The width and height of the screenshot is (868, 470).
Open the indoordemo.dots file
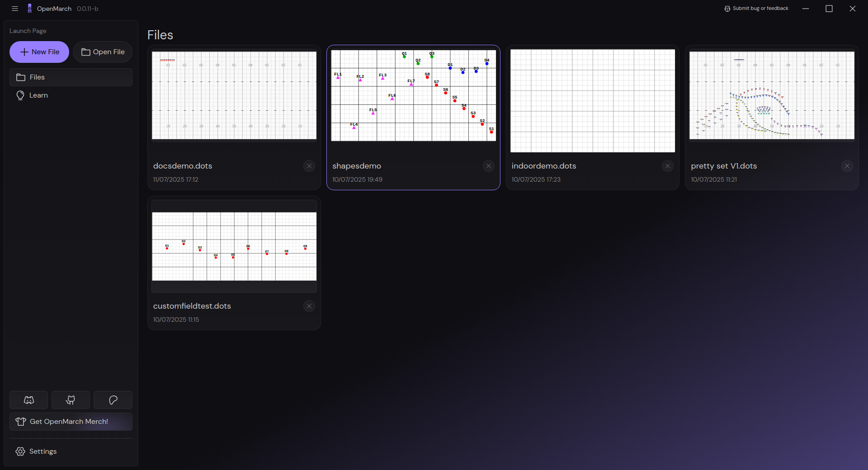[x=592, y=100]
